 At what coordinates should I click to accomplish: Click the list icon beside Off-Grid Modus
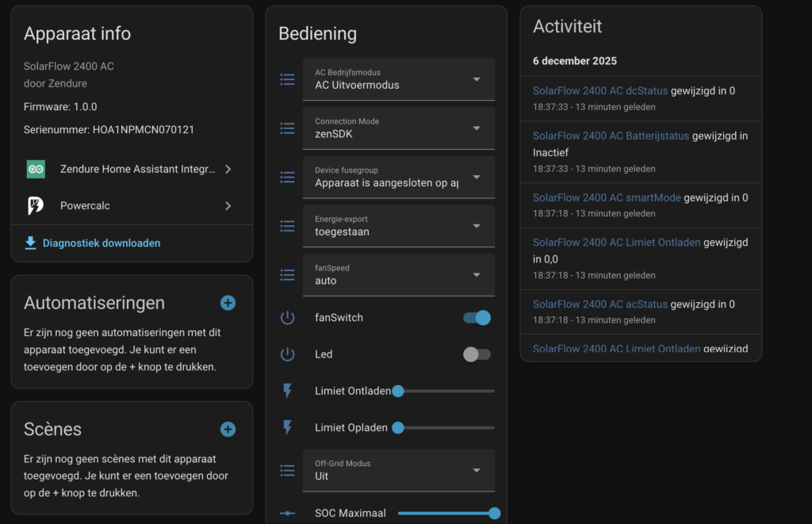pyautogui.click(x=287, y=470)
